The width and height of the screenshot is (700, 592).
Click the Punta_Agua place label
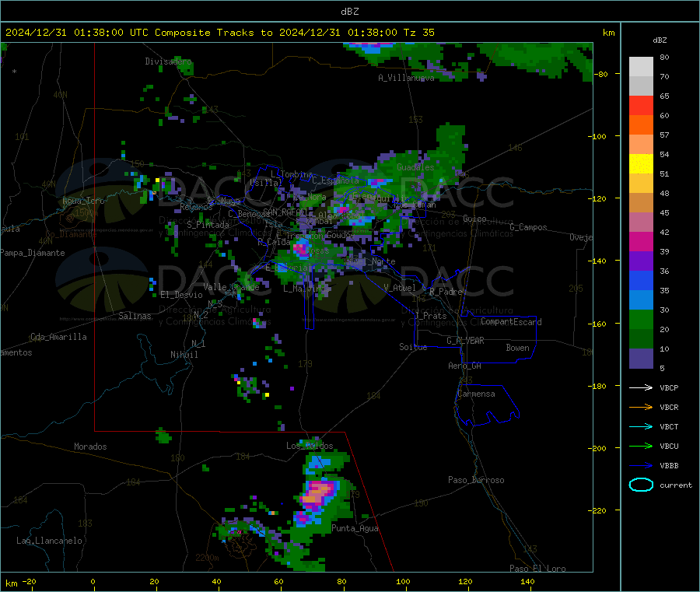355,528
